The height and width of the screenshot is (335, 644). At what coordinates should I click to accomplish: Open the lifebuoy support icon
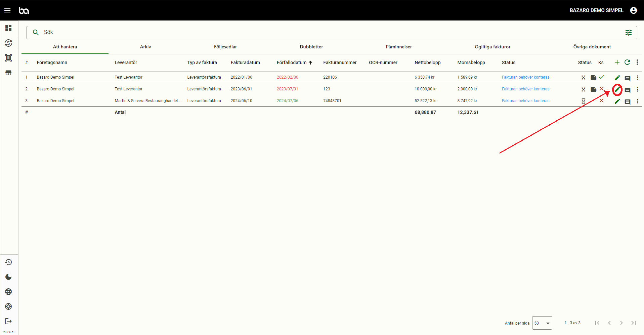pyautogui.click(x=8, y=306)
